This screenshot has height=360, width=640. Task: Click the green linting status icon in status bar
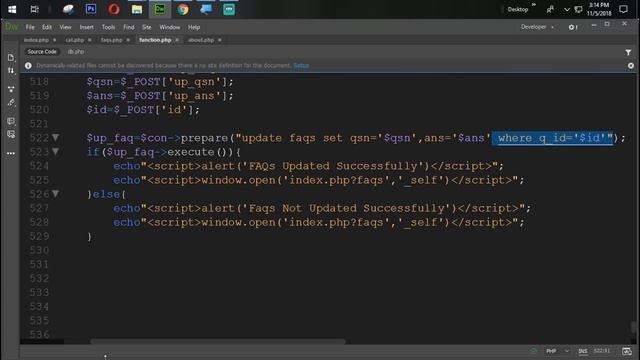tap(533, 351)
